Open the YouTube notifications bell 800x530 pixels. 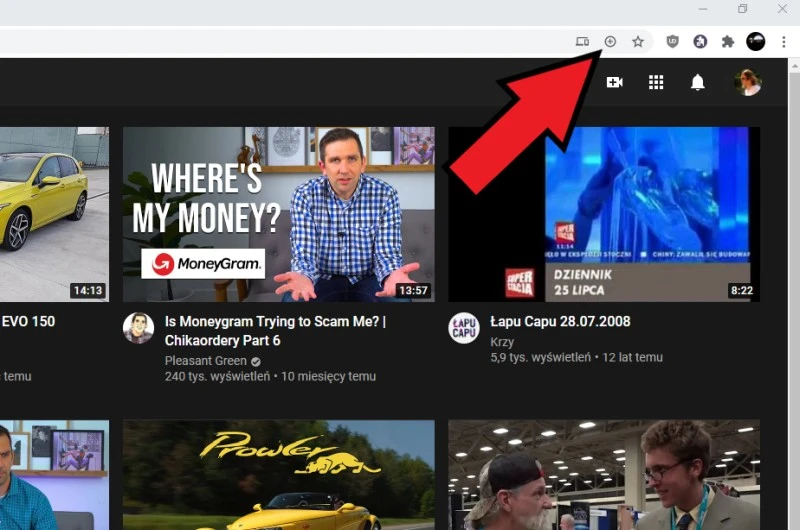tap(697, 82)
